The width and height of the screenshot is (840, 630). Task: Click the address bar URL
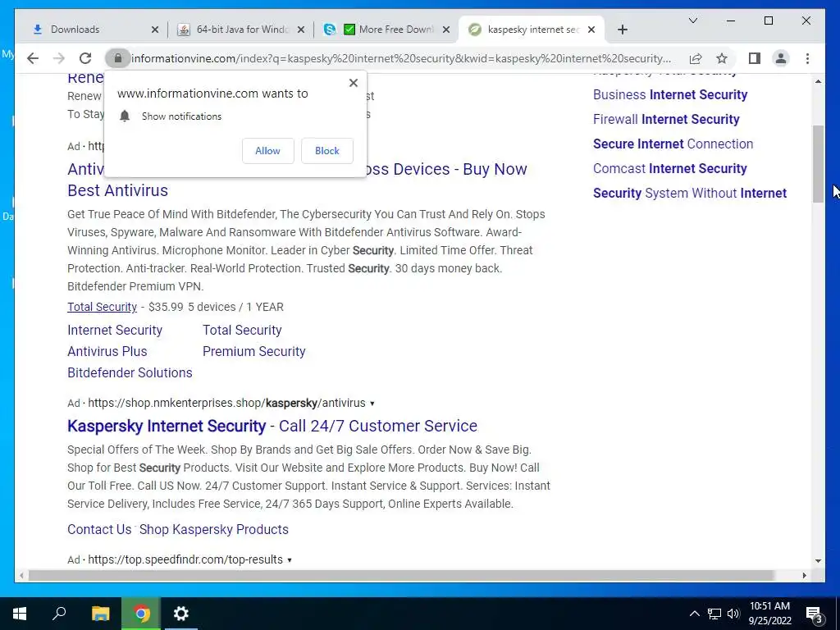coord(400,58)
